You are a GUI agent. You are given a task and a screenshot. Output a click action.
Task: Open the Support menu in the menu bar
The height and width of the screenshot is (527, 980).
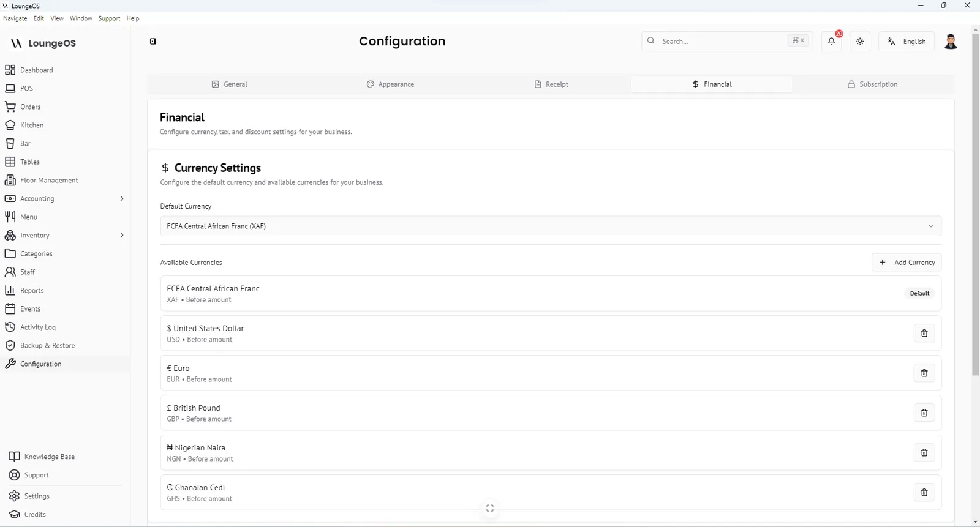(110, 18)
